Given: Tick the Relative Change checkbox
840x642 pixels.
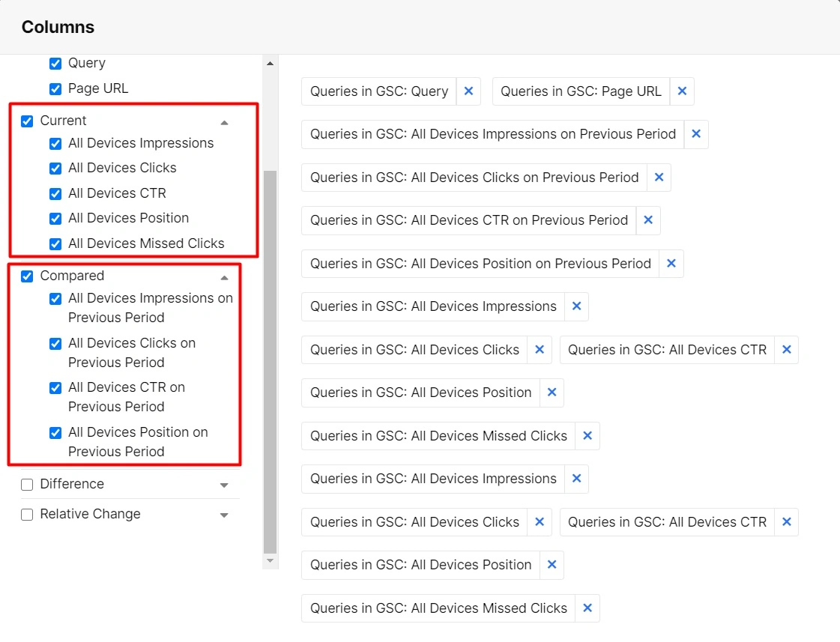Looking at the screenshot, I should pos(27,515).
